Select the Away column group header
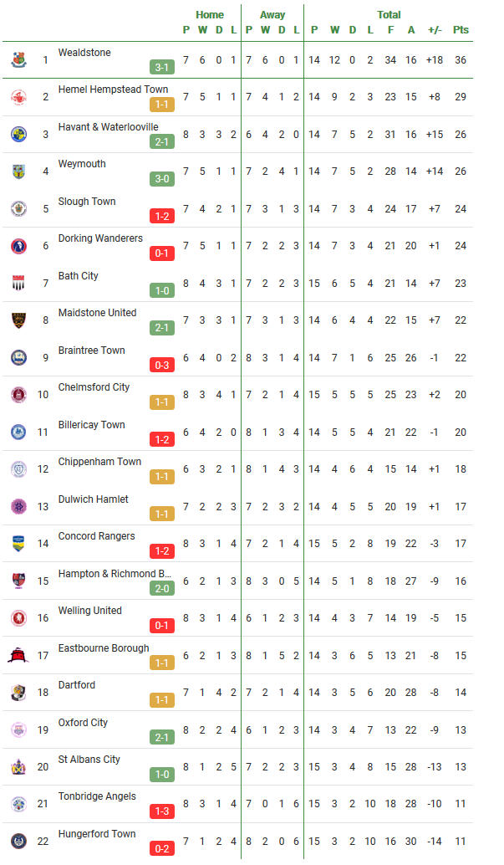504x865 pixels. (x=272, y=15)
